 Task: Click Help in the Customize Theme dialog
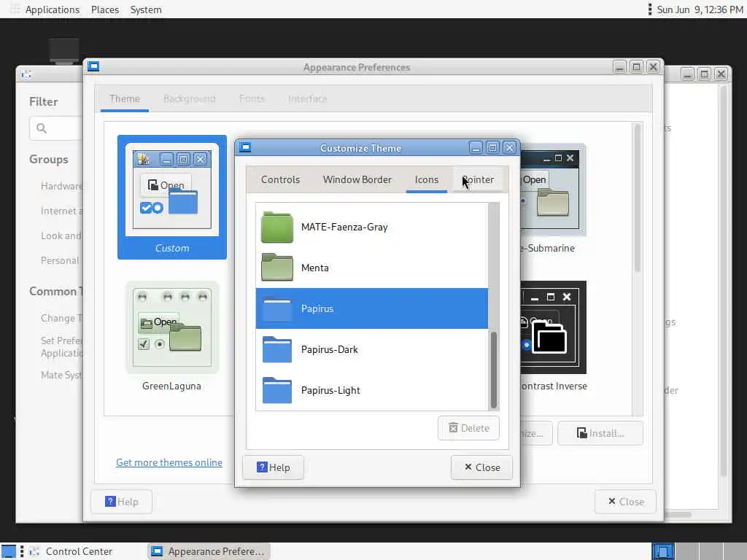273,467
